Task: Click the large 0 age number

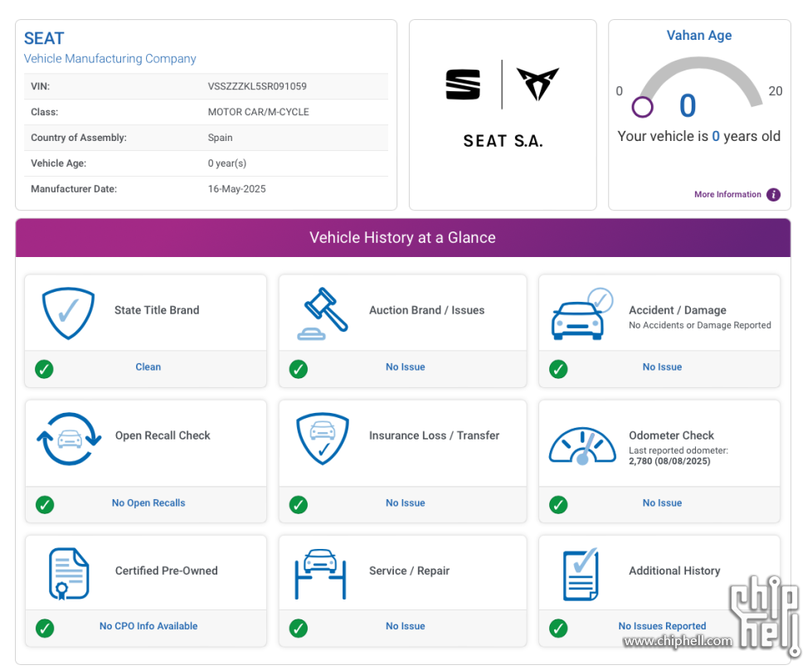Action: tap(688, 105)
